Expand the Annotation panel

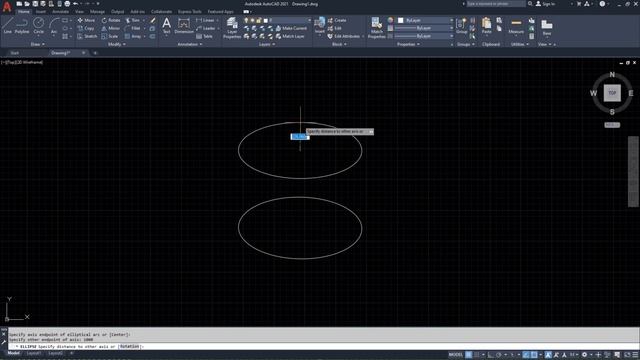(190, 44)
